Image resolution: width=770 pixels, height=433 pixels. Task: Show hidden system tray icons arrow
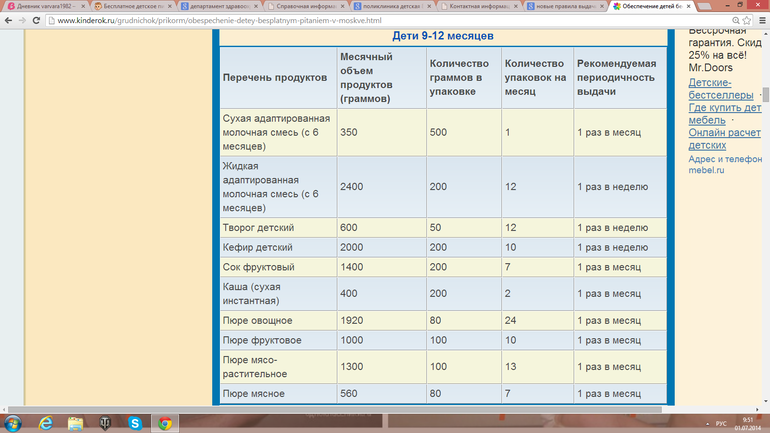point(708,424)
